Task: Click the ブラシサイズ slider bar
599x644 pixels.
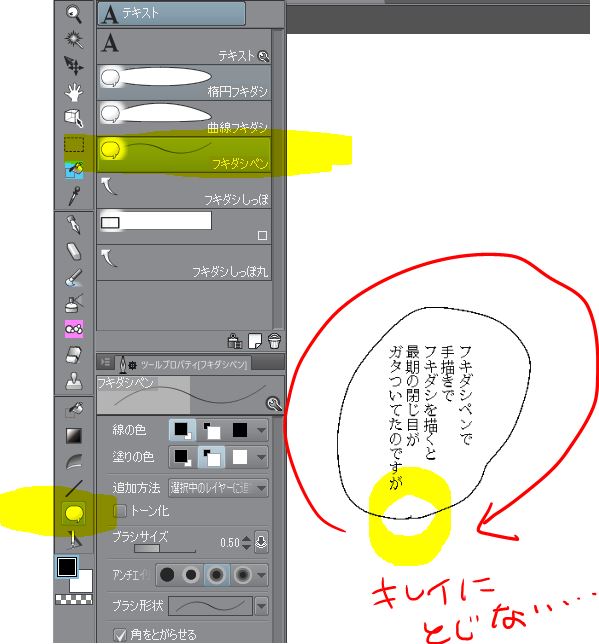Action: (165, 548)
